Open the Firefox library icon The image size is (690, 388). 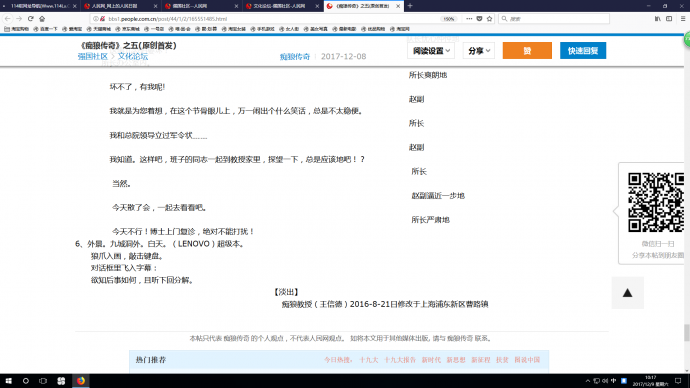click(x=657, y=19)
